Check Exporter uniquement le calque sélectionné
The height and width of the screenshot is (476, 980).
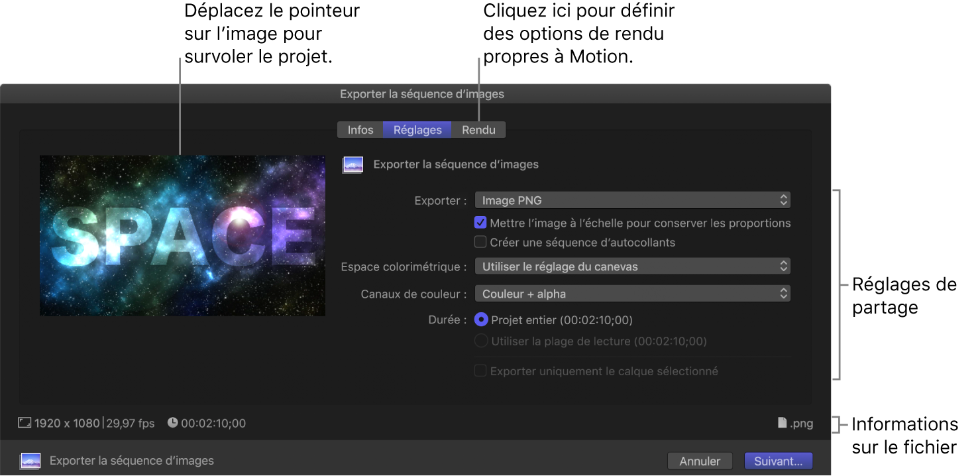[x=480, y=371]
